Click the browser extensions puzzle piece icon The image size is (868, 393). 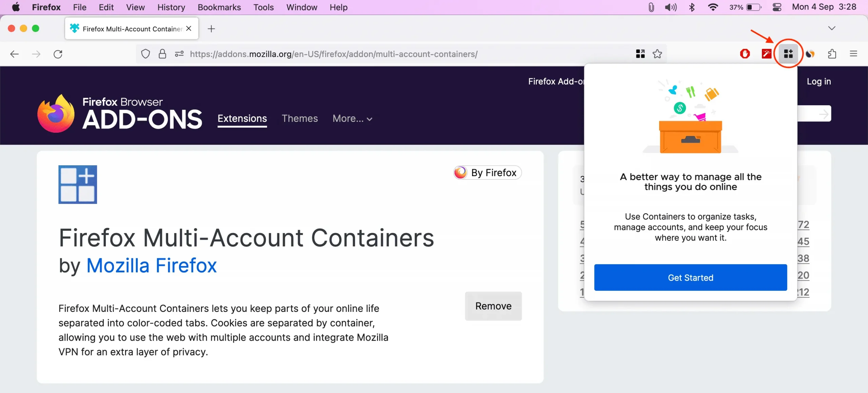click(833, 53)
